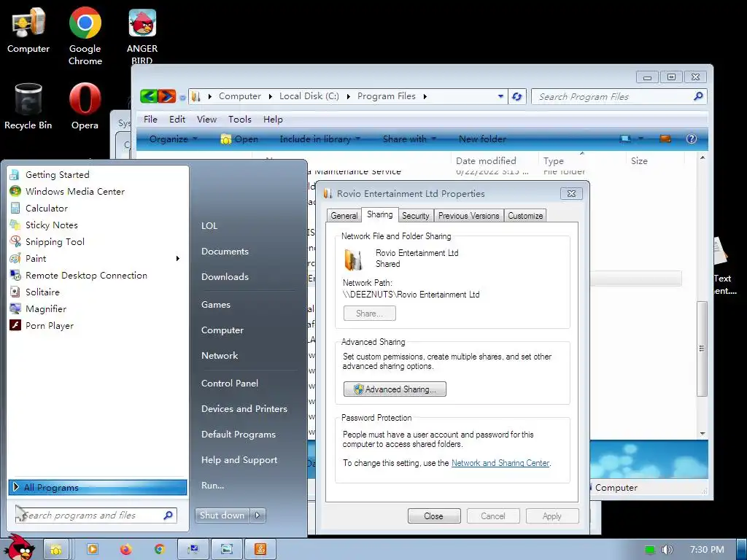Screen dimensions: 747x560
Task: Click Close button in Properties dialog
Action: [433, 516]
